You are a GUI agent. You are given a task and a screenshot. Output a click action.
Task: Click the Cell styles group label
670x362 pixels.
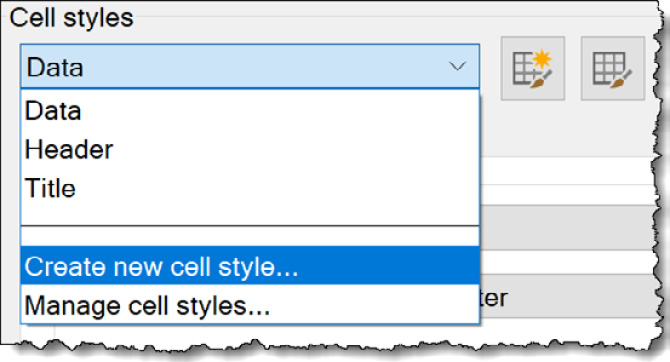(71, 18)
